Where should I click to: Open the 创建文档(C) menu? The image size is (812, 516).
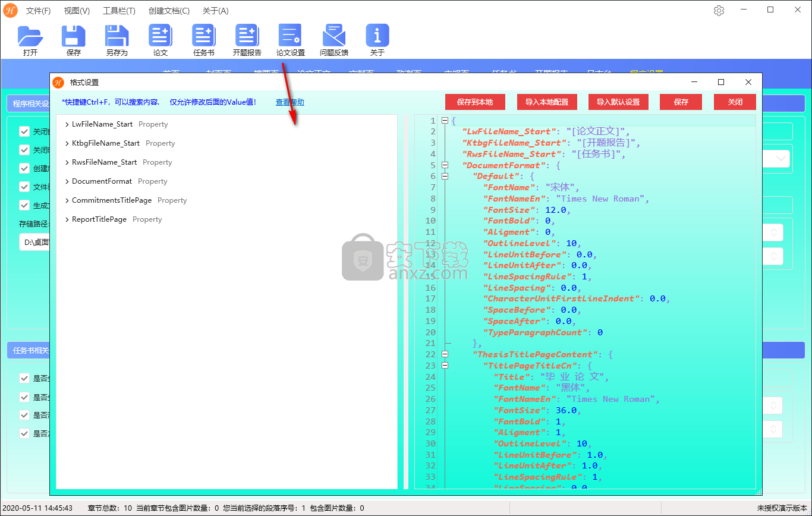[169, 11]
